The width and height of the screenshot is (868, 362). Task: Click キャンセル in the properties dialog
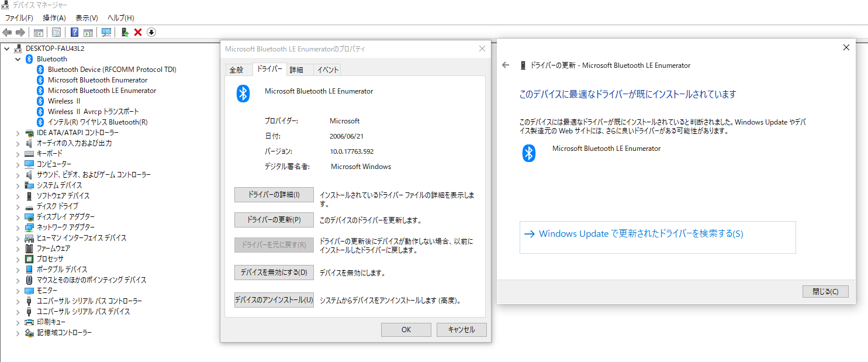pos(461,330)
